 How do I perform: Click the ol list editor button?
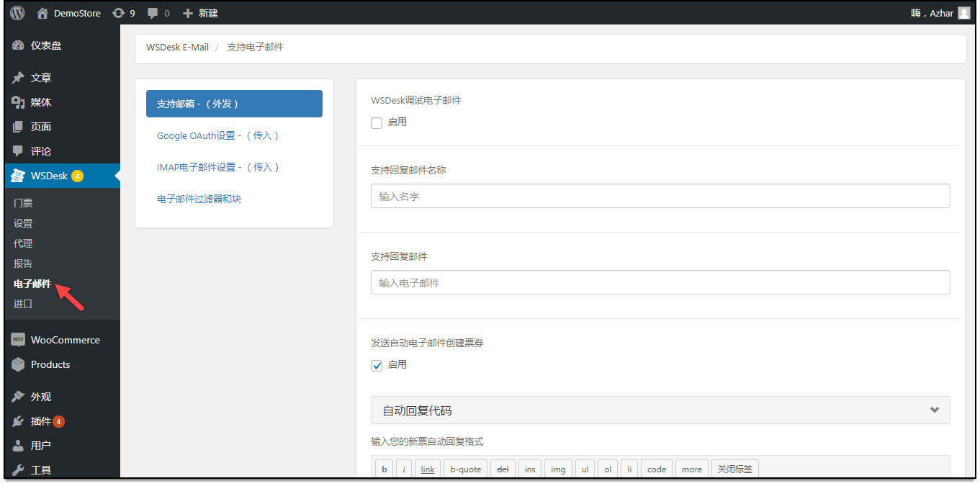tap(608, 469)
